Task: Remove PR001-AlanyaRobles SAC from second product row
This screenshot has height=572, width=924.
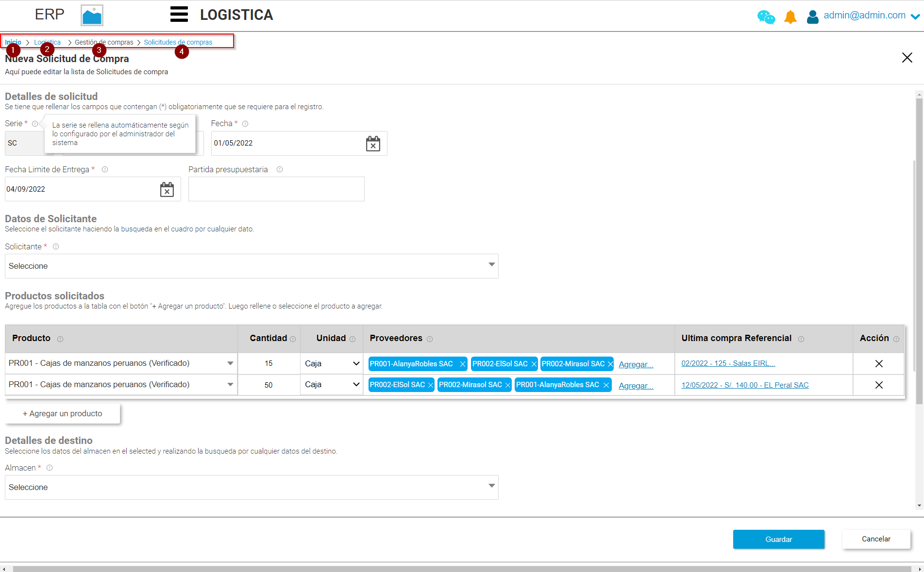Action: coord(606,385)
